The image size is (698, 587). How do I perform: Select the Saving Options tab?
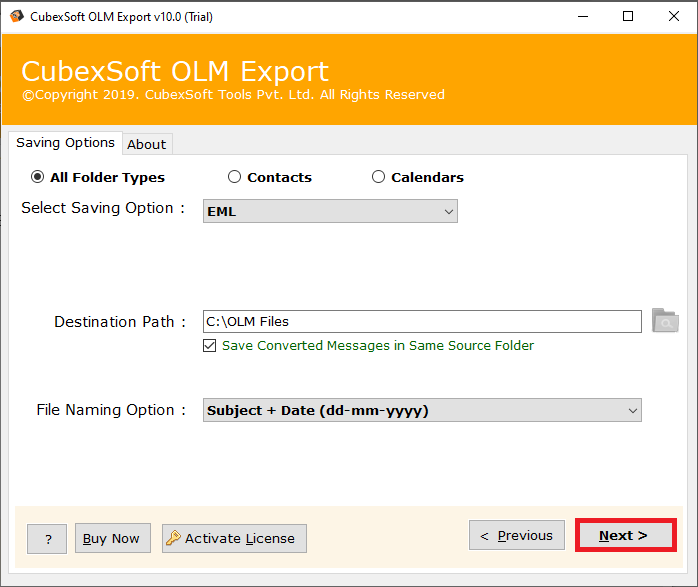(x=65, y=143)
